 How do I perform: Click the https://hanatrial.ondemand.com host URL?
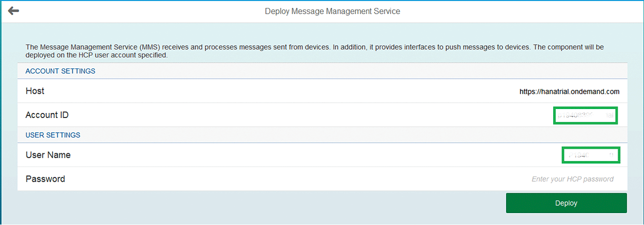pos(569,92)
